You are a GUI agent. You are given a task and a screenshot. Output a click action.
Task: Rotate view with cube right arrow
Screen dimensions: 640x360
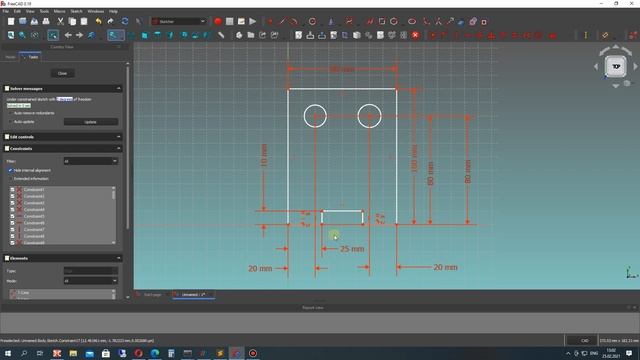pos(635,66)
